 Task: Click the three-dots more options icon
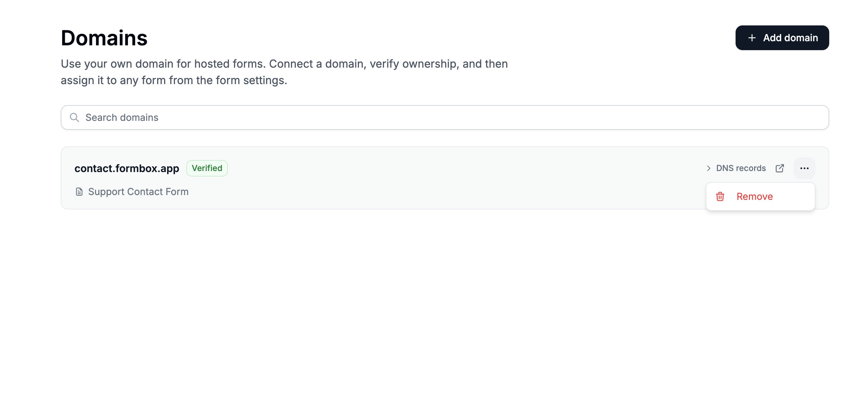point(804,168)
